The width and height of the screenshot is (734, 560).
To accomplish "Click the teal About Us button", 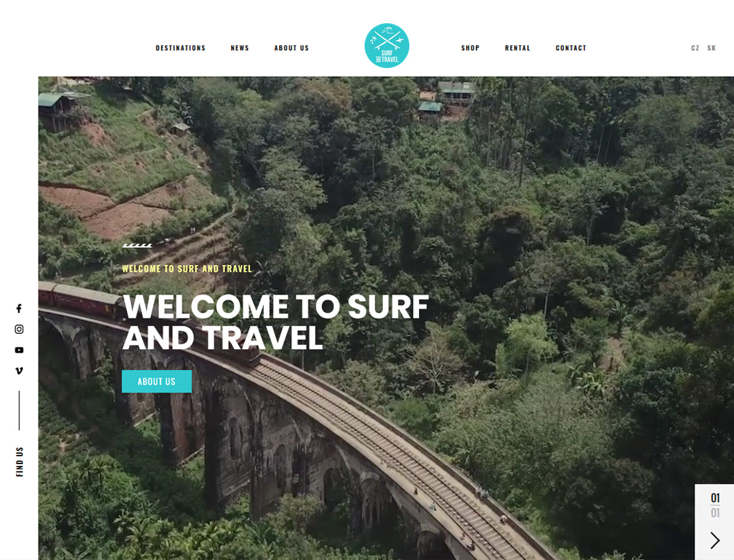I will [157, 381].
